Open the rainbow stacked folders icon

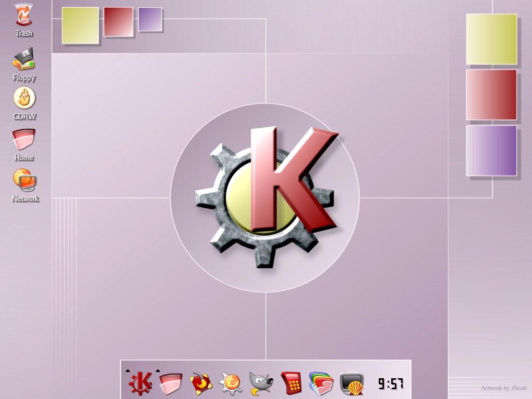(x=321, y=383)
